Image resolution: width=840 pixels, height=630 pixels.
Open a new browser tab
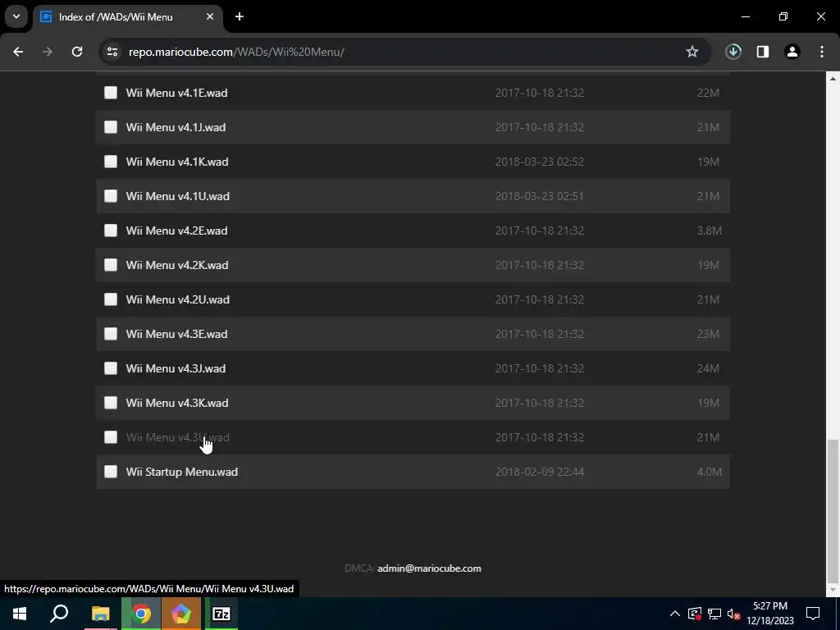(240, 16)
